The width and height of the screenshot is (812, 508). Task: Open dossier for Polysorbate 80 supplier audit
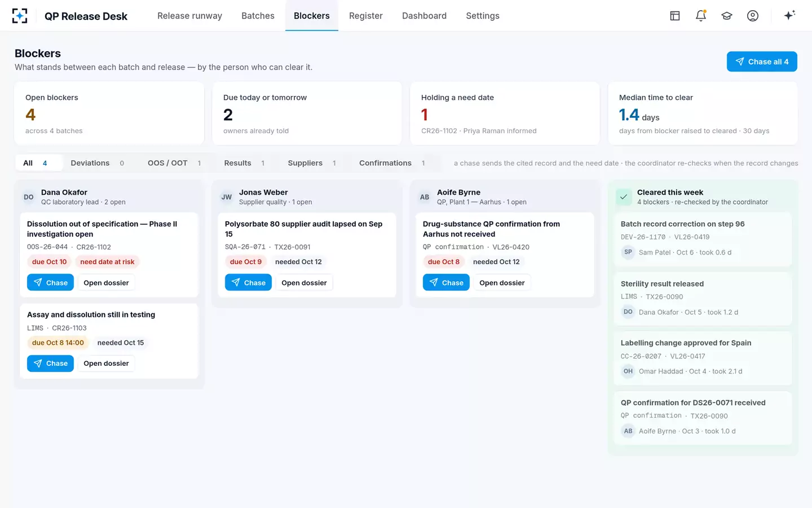(x=304, y=283)
